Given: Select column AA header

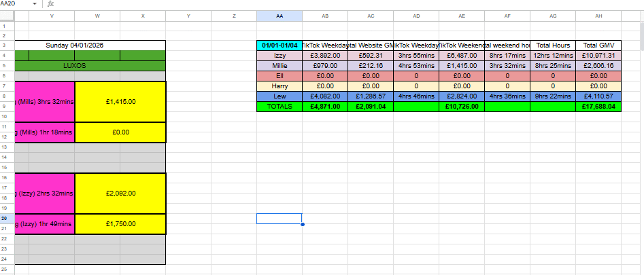Looking at the screenshot, I should tap(279, 16).
